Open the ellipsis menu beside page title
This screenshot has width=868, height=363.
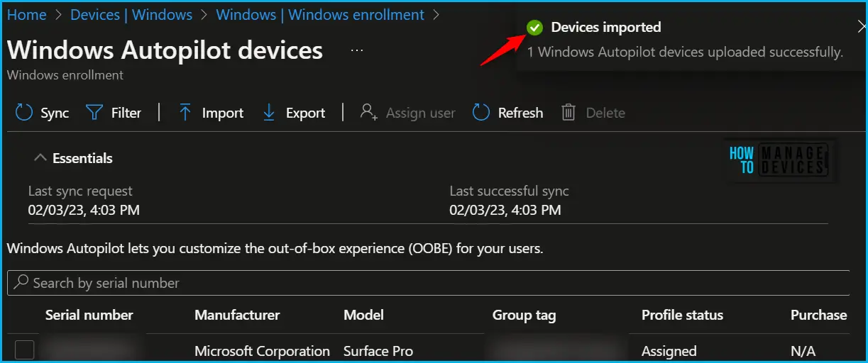357,50
